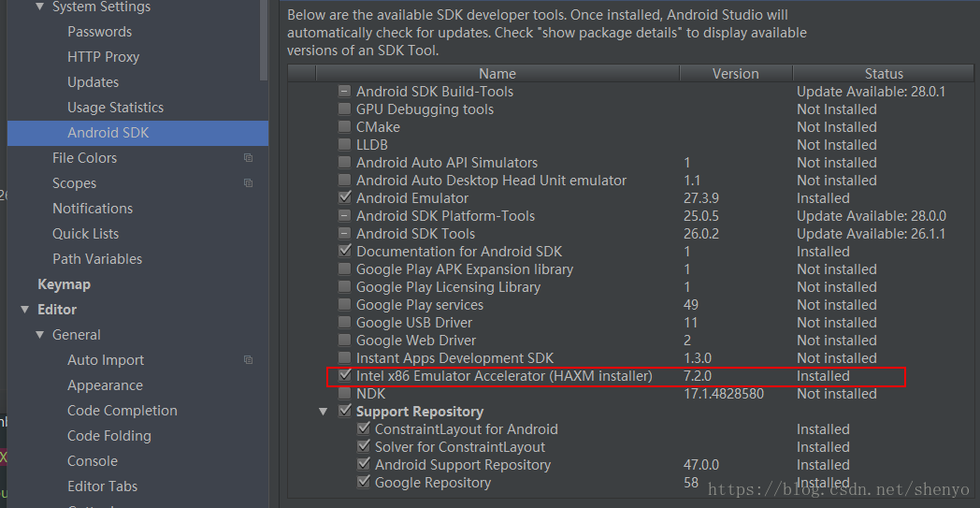Collapse the General tree node

point(40,335)
